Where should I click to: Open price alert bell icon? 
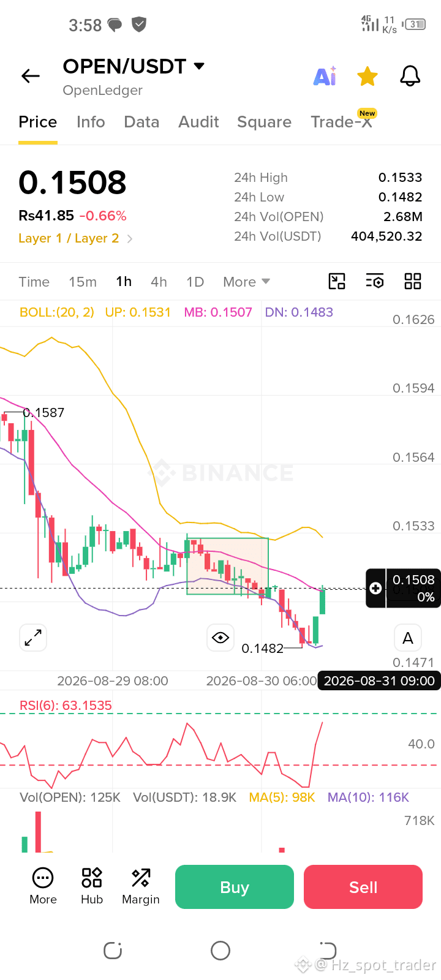[410, 76]
